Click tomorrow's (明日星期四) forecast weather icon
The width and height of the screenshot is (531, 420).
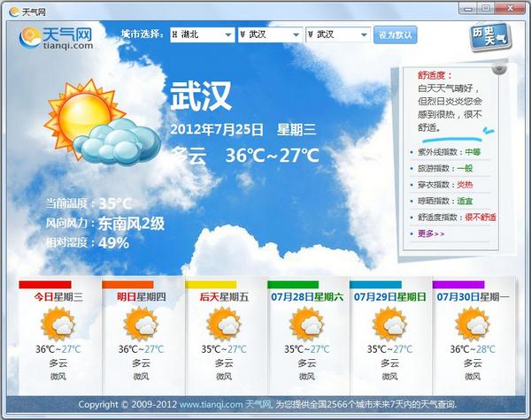(141, 325)
